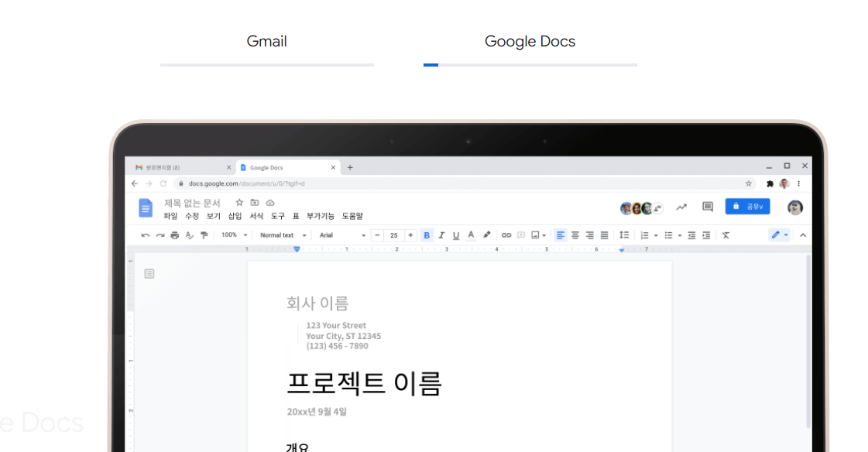Click the font size field showing 25
Image resolution: width=868 pixels, height=452 pixels.
tap(393, 235)
